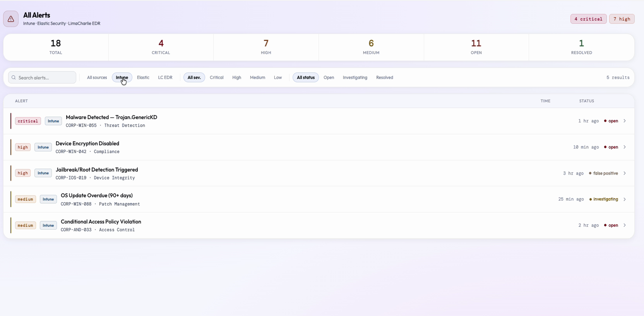Viewport: 644px width, 316px height.
Task: Click high badge on Device Encryption row
Action: [23, 147]
